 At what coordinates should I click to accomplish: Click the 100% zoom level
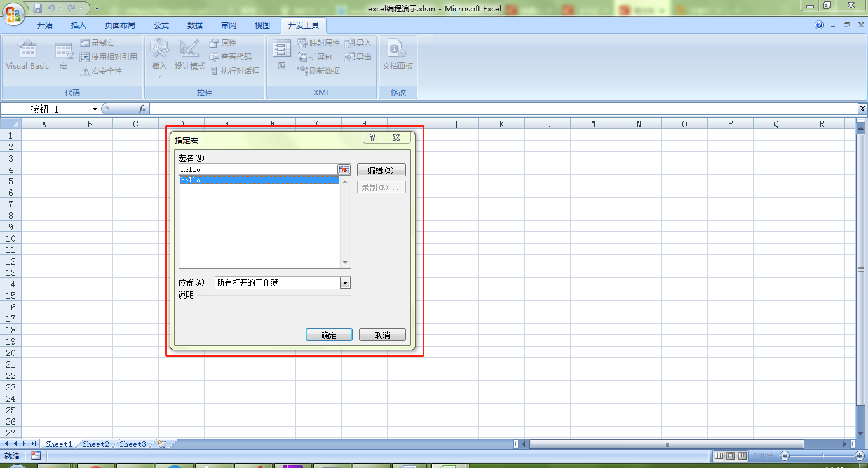click(x=764, y=456)
